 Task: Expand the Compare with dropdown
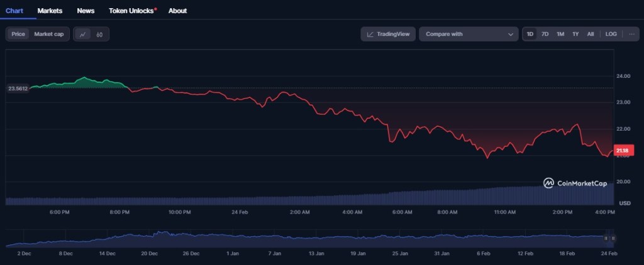469,34
